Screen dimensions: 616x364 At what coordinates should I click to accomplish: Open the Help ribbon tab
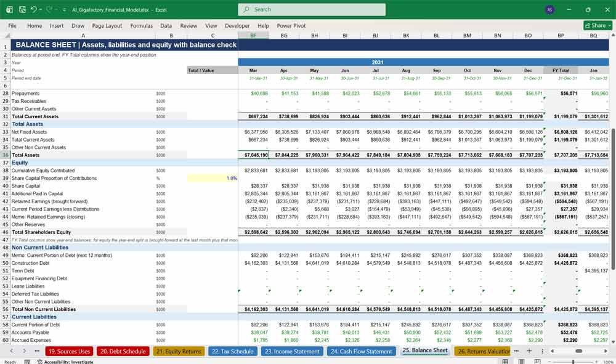[x=263, y=25]
